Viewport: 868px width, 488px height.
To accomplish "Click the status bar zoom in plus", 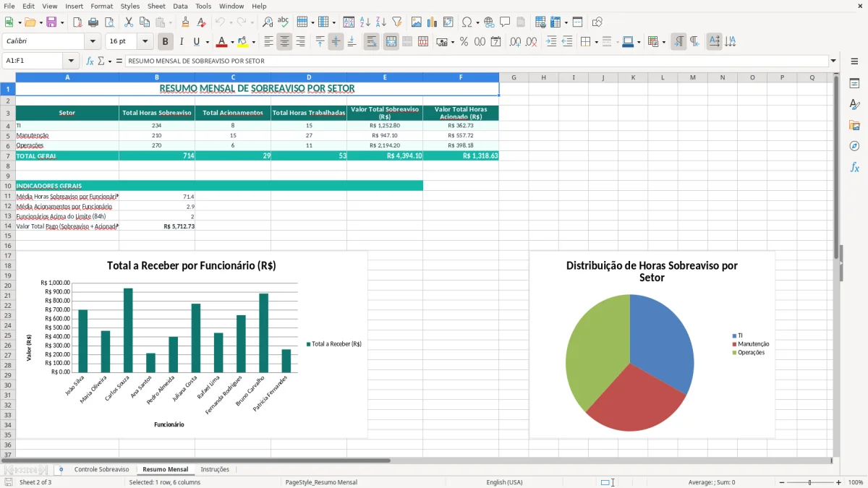I will tap(839, 482).
